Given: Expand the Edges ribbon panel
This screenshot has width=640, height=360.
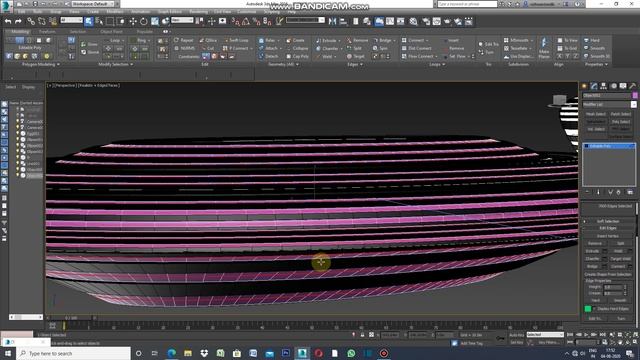Looking at the screenshot, I should click(x=355, y=64).
